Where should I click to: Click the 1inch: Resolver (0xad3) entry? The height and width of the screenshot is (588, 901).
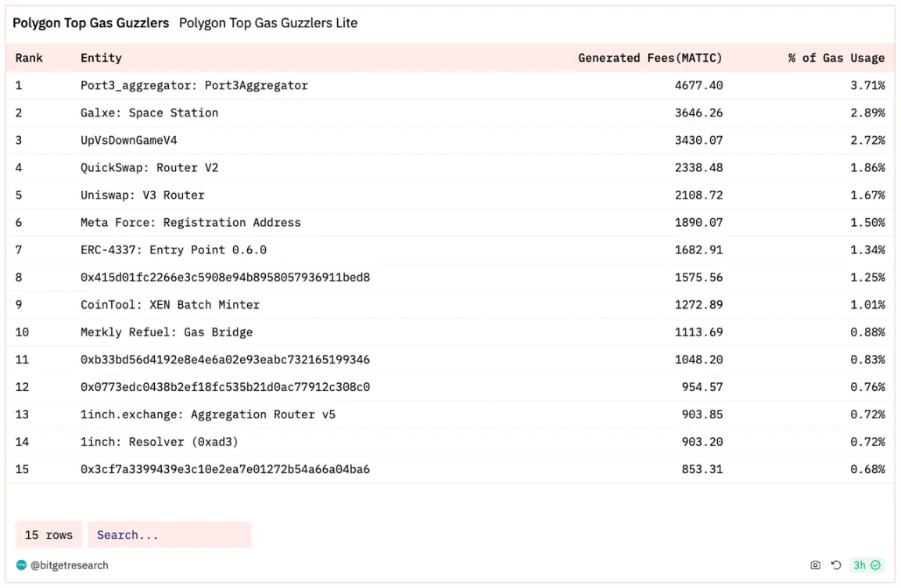point(160,442)
